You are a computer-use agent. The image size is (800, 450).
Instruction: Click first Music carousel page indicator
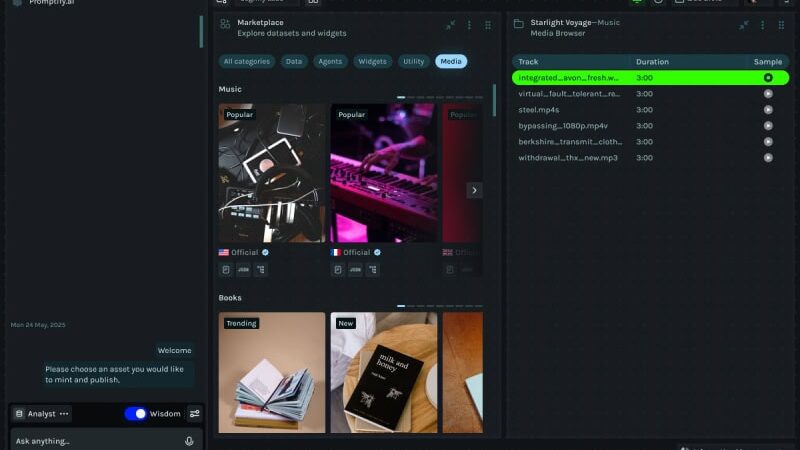tap(401, 97)
